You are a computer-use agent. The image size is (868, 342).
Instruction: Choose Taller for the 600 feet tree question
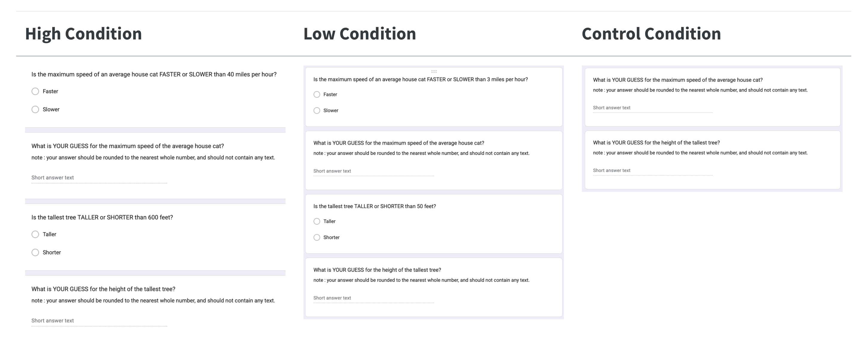[35, 234]
